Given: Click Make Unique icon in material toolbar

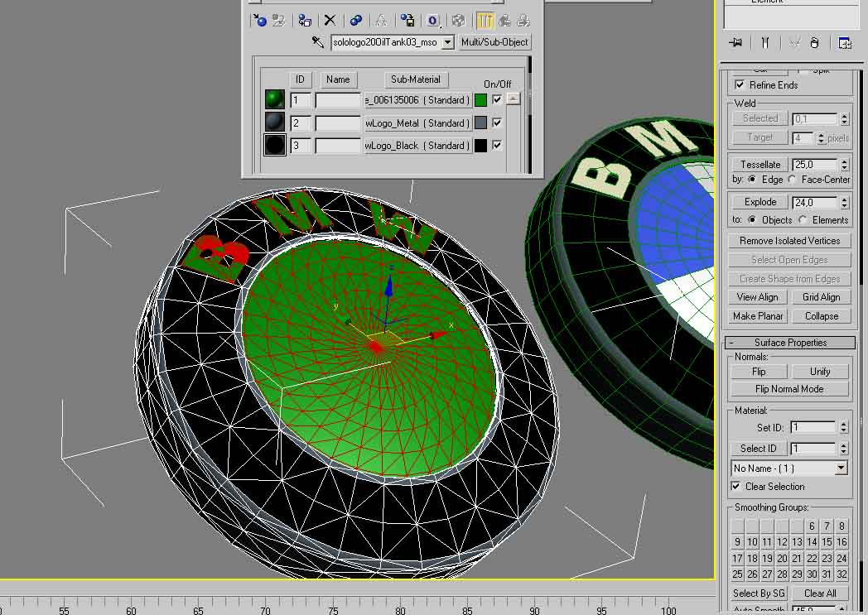Looking at the screenshot, I should coord(382,21).
